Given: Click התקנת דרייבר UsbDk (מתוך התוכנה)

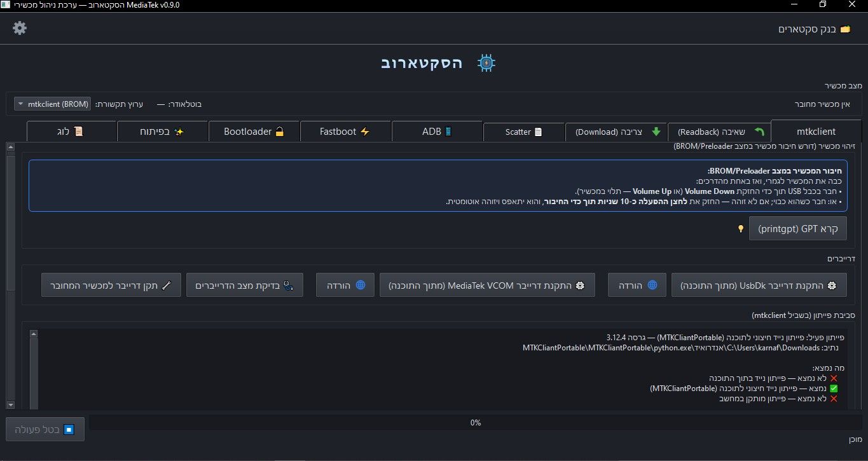Looking at the screenshot, I should (759, 286).
